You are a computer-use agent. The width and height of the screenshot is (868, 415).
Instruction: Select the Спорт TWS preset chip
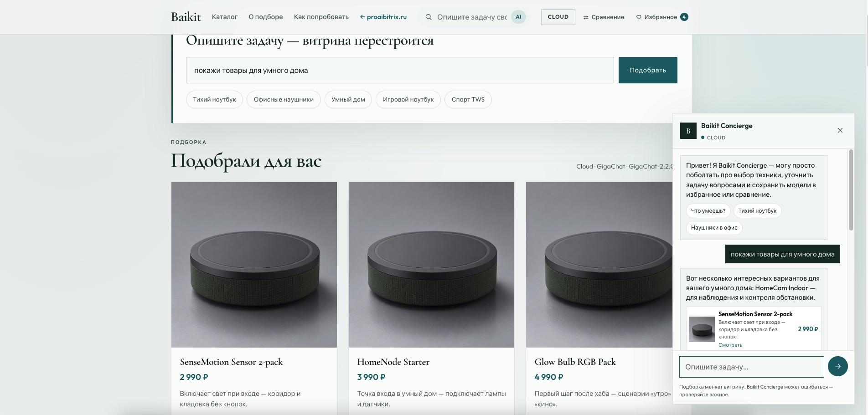click(x=468, y=99)
